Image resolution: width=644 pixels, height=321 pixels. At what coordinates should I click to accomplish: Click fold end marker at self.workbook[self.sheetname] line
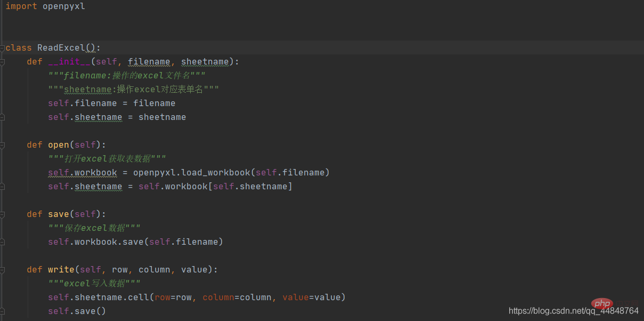pos(3,187)
